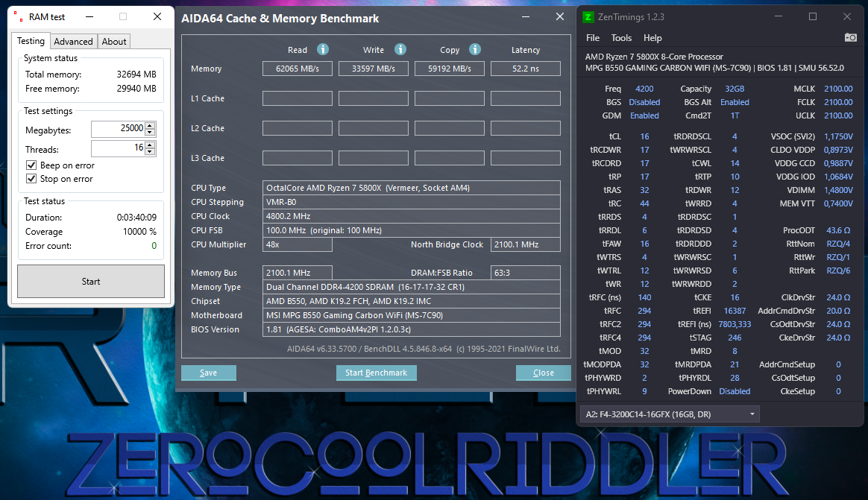868x500 pixels.
Task: Click the Write info icon in AIDA64
Action: tap(400, 49)
